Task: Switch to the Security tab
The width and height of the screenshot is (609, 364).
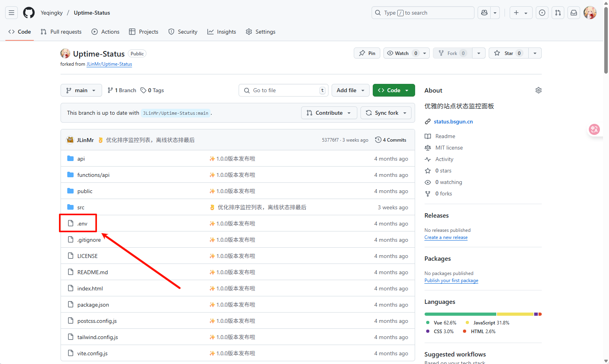Action: (183, 32)
